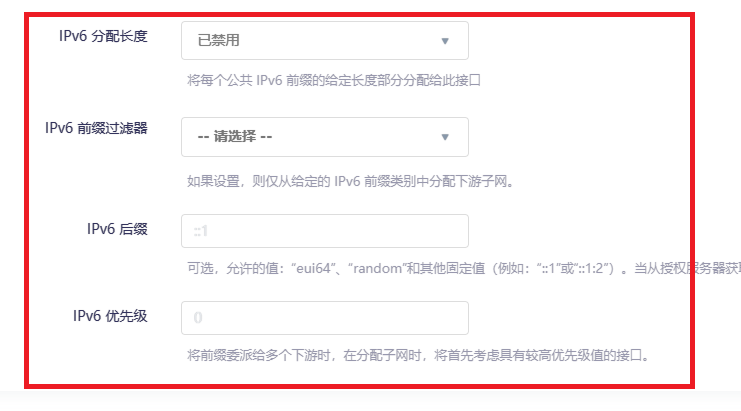The image size is (741, 411).
Task: Focus the IPv6 后缀 input field
Action: click(x=325, y=231)
